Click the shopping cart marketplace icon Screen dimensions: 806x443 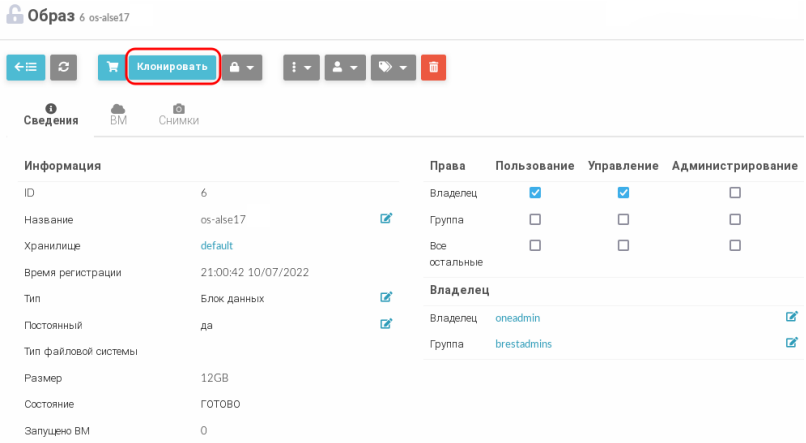[112, 67]
